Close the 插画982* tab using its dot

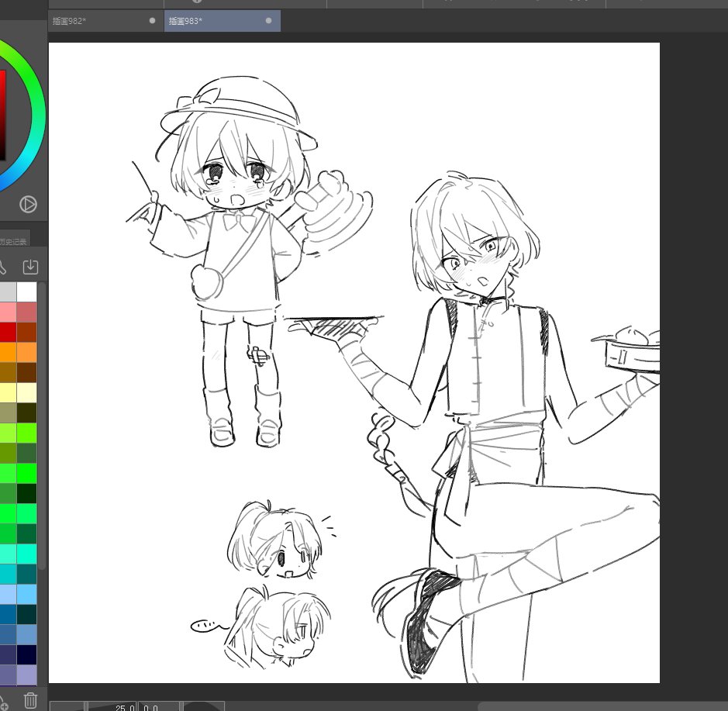tap(152, 20)
